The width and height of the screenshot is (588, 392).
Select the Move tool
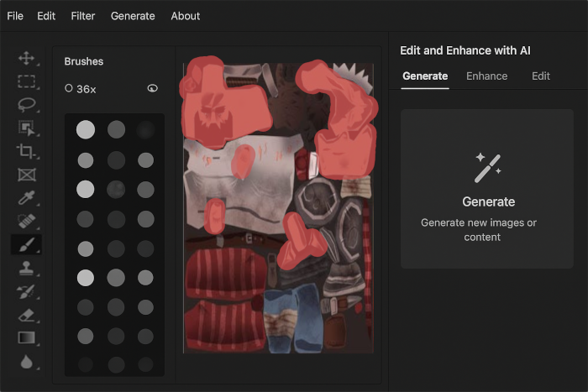pos(26,58)
